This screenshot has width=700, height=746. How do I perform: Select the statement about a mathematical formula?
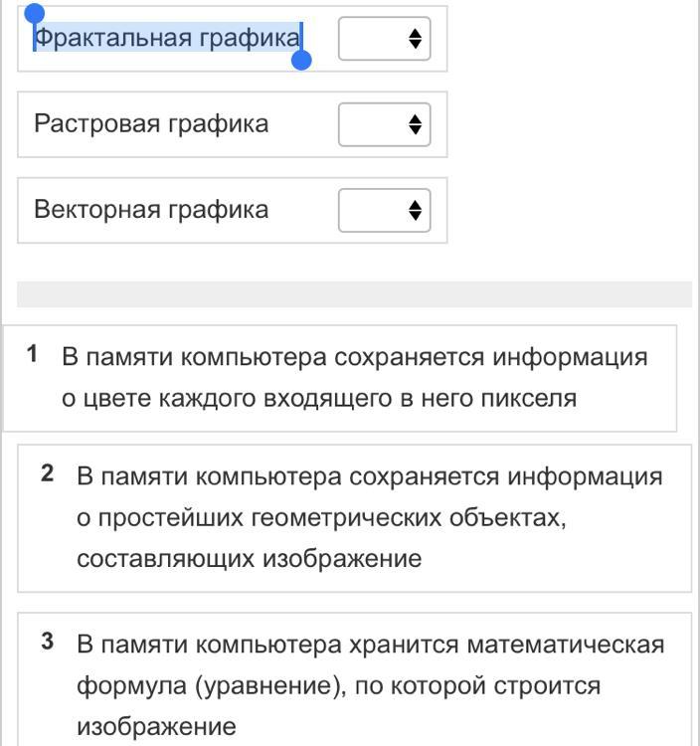pyautogui.click(x=368, y=685)
